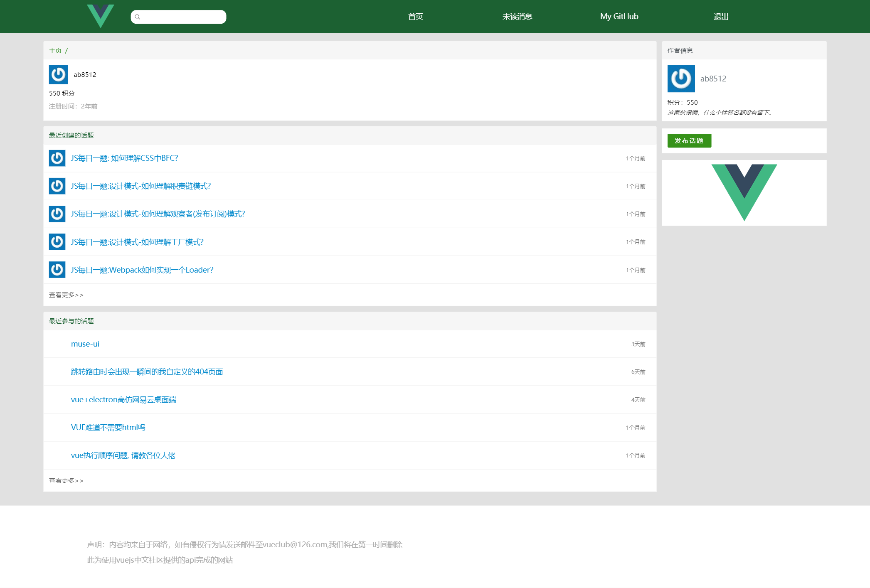Open the muse-ui topic link
Image resolution: width=870 pixels, height=588 pixels.
pyautogui.click(x=85, y=344)
